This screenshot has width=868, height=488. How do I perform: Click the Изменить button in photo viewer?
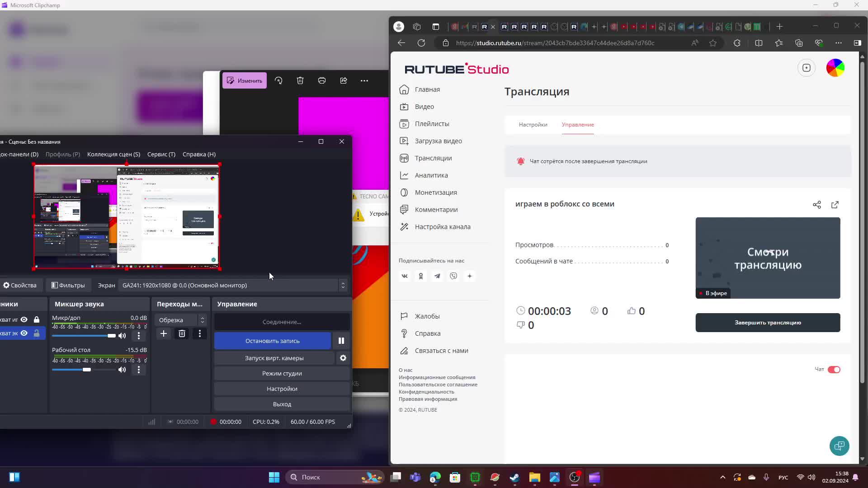pyautogui.click(x=245, y=80)
